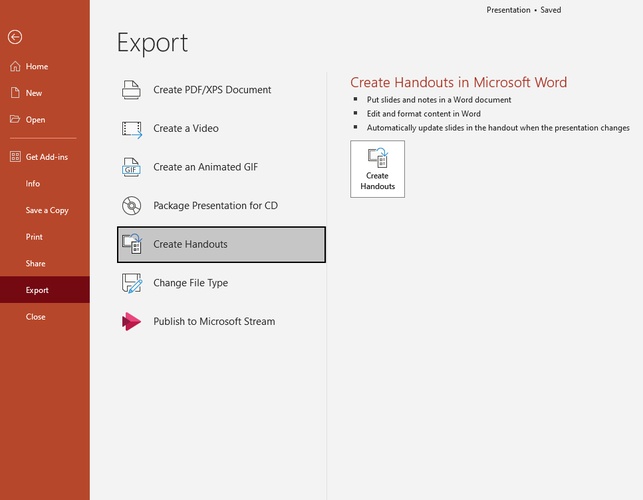Click the Animated GIF file icon
The image size is (643, 500).
point(131,167)
